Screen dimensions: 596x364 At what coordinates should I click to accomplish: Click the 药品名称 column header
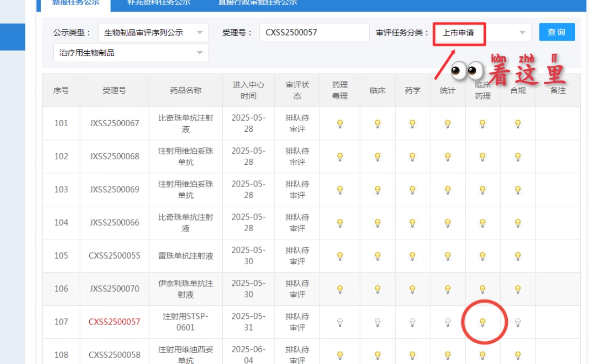coord(186,90)
